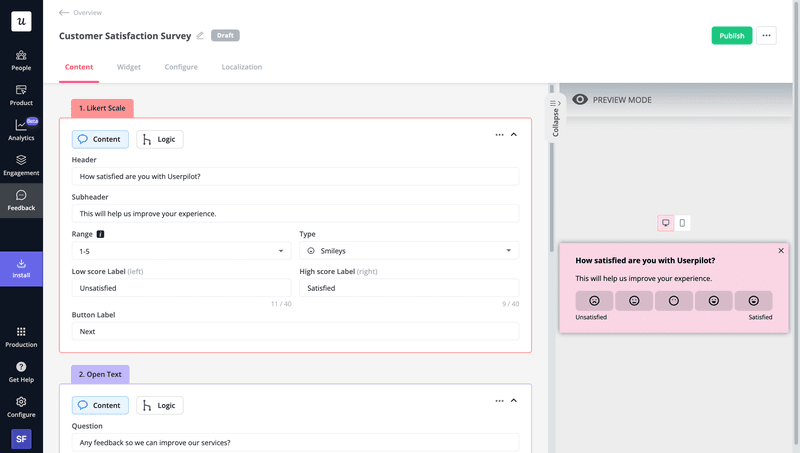
Task: Click the pencil icon to rename survey
Action: pos(200,36)
